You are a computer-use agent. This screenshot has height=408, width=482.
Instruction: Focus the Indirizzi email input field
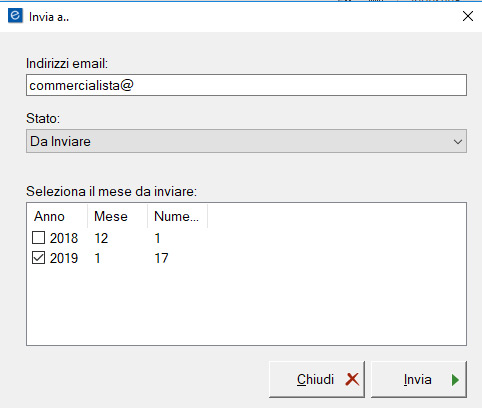[x=246, y=85]
